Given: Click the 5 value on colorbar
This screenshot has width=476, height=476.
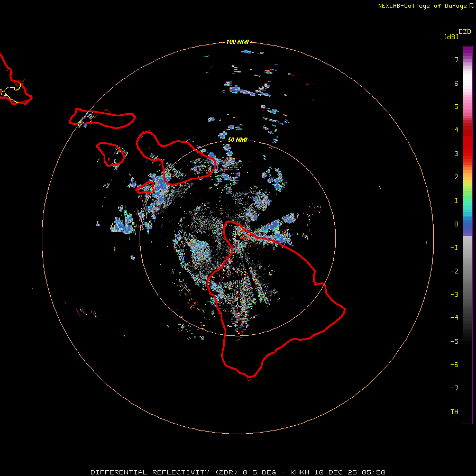Looking at the screenshot, I should coord(456,106).
